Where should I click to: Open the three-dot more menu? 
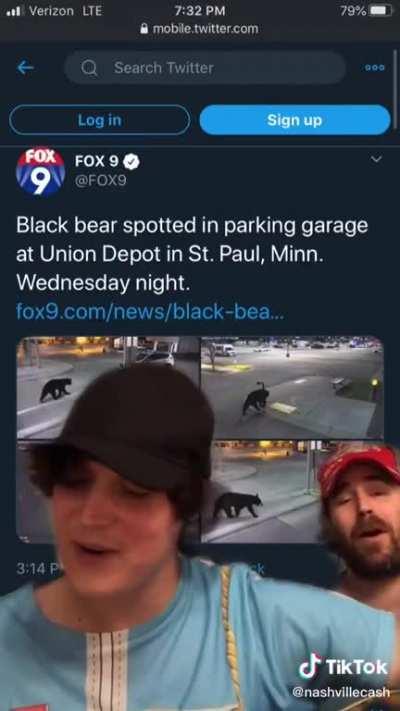pos(375,67)
